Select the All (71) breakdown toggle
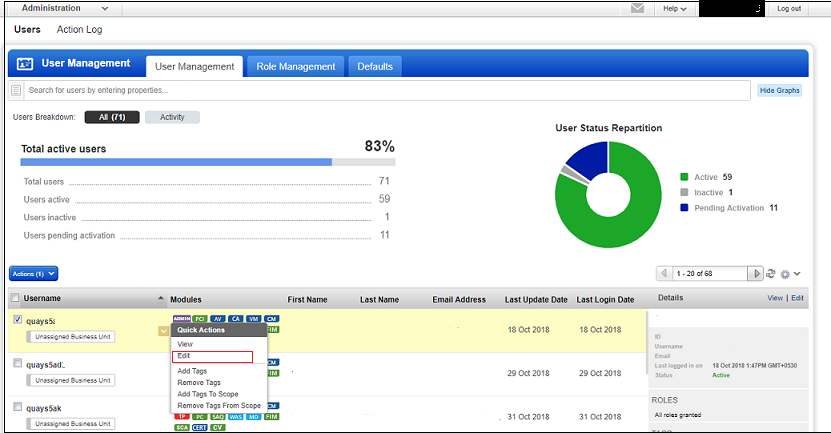This screenshot has width=831, height=433. [x=112, y=117]
